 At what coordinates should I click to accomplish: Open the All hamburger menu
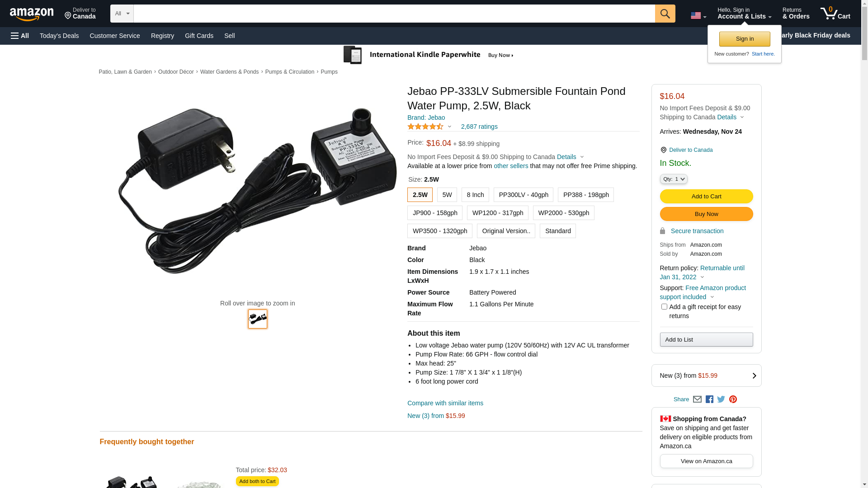[x=20, y=36]
